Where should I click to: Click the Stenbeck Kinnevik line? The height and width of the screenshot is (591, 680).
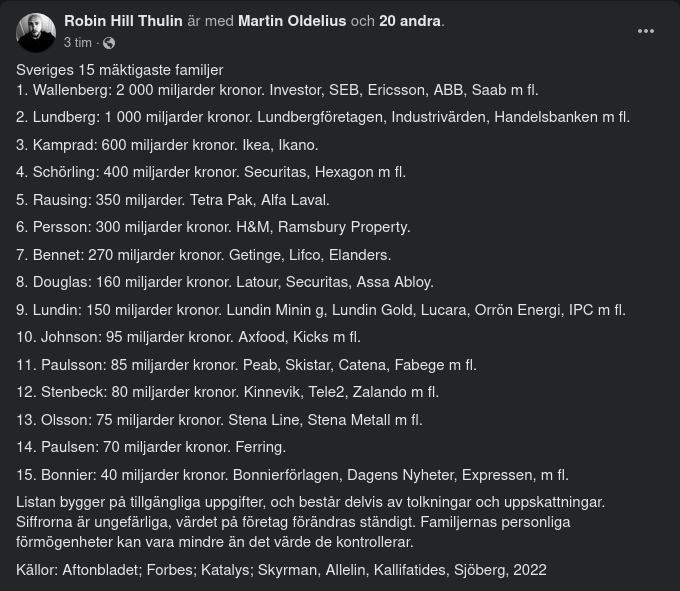click(227, 392)
